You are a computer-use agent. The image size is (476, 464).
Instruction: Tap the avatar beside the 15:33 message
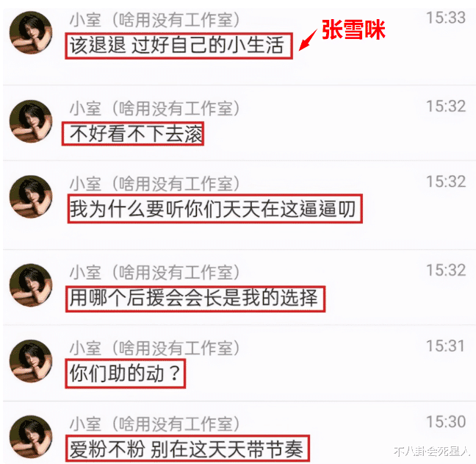pos(31,33)
